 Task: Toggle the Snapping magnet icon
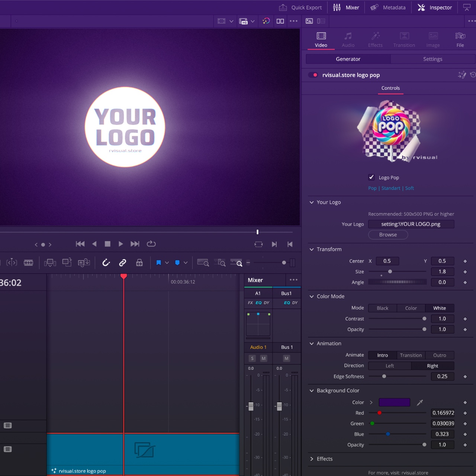(x=106, y=263)
